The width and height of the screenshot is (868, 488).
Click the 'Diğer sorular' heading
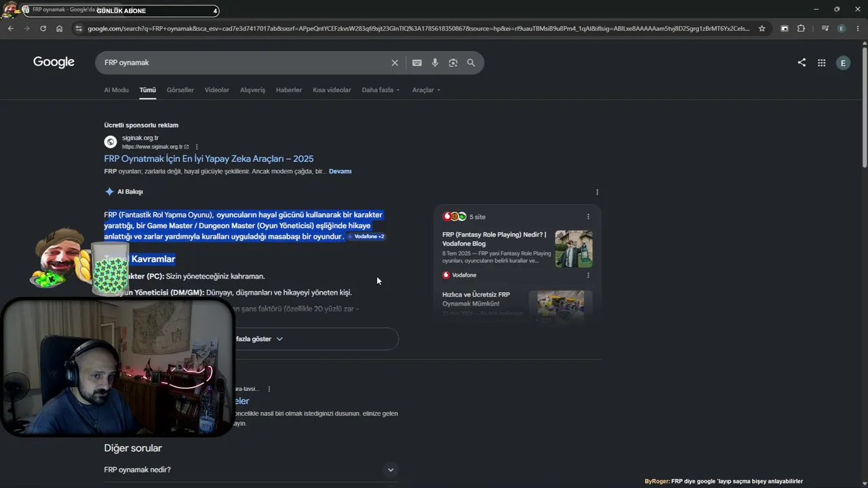[x=133, y=448]
